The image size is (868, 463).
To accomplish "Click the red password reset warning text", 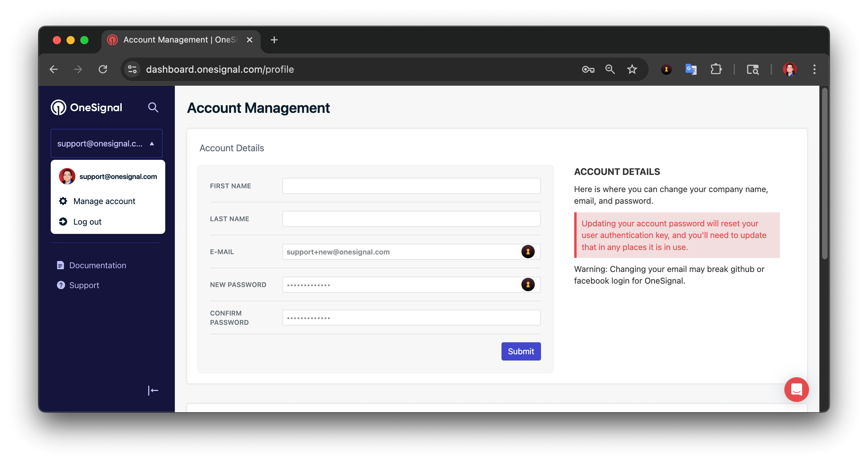I will tap(674, 235).
